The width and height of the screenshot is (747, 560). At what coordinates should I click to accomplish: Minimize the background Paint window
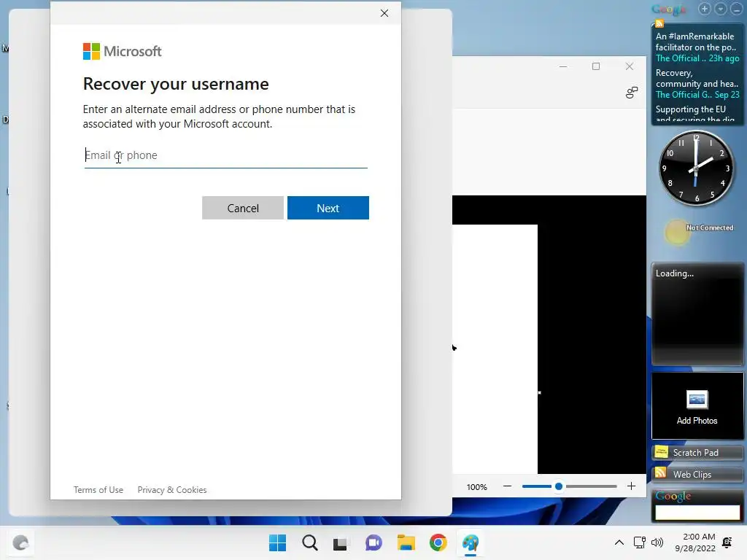(563, 66)
